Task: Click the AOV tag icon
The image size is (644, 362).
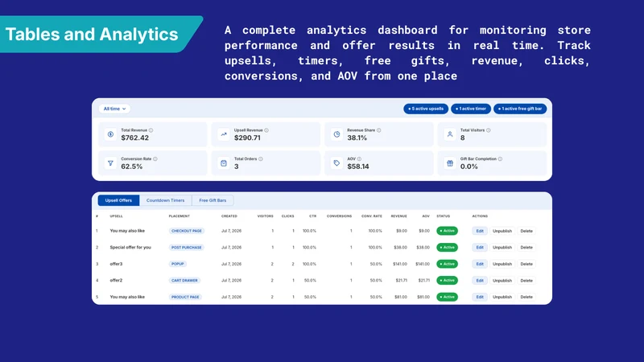Action: tap(336, 163)
